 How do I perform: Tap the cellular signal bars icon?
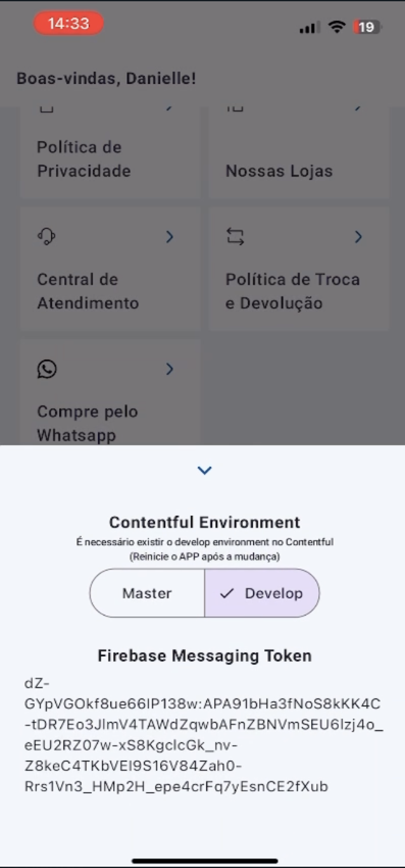pos(309,27)
